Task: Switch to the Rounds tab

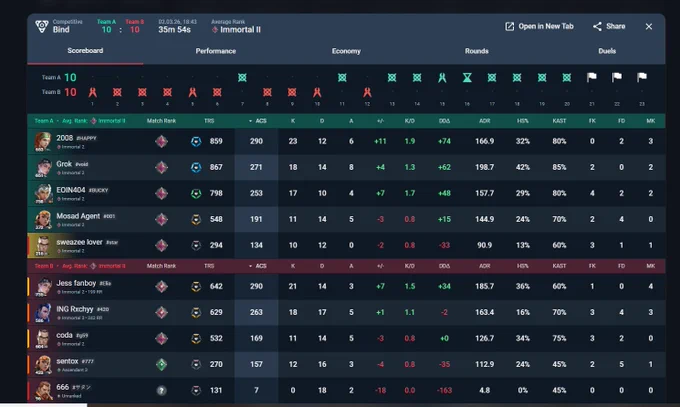Action: [x=477, y=51]
